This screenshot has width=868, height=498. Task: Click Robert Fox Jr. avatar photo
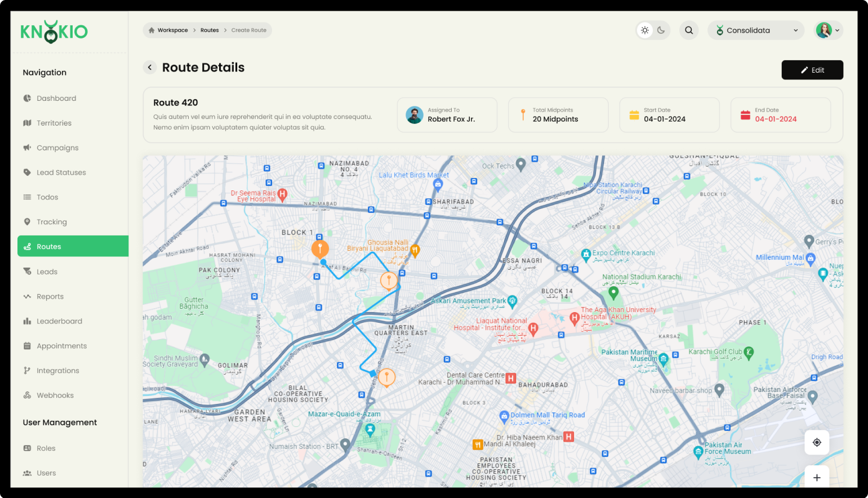point(415,115)
